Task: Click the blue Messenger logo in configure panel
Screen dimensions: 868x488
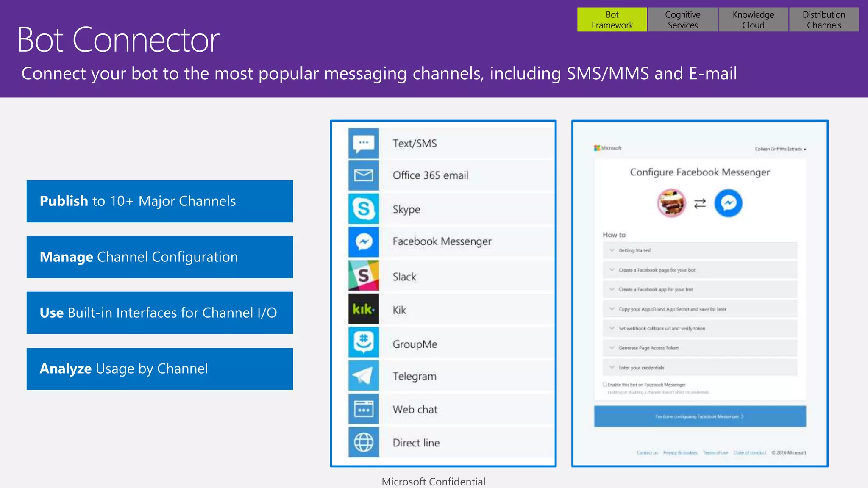Action: click(728, 203)
